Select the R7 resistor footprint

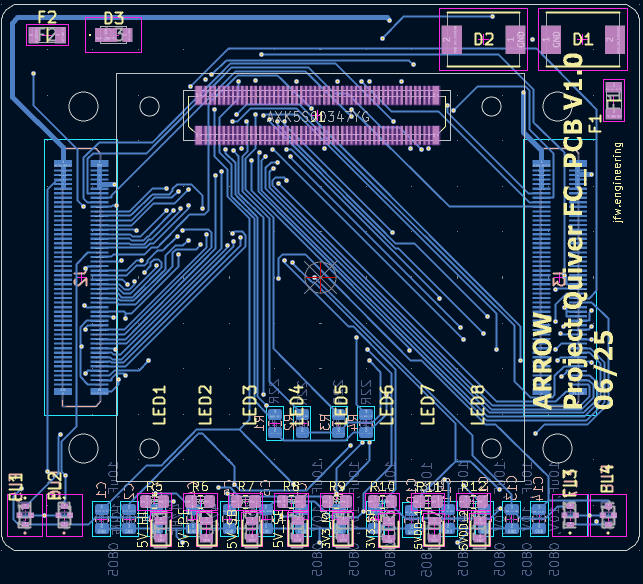pyautogui.click(x=246, y=502)
